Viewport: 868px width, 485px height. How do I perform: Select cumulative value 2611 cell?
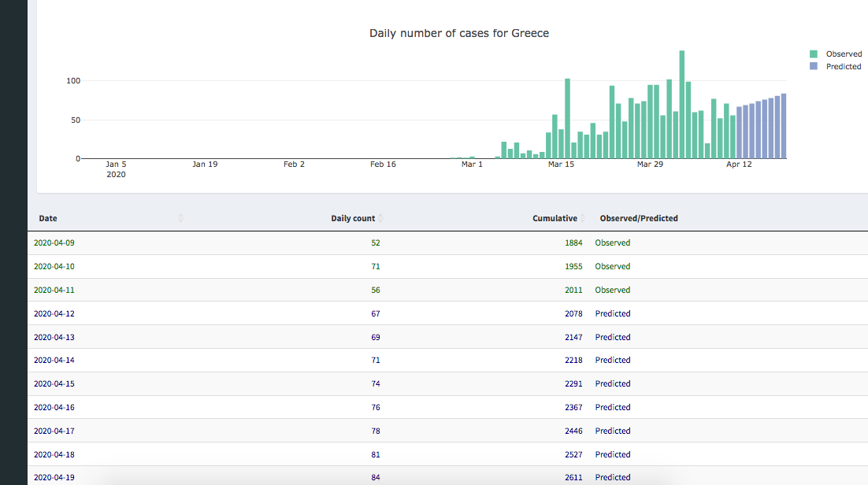pos(573,477)
